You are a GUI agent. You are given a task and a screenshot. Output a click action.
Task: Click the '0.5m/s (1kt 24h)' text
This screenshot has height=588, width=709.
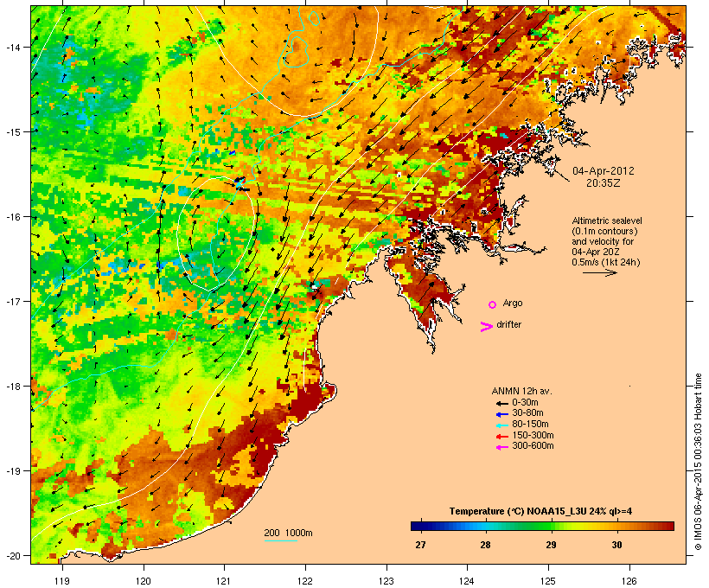pyautogui.click(x=606, y=262)
